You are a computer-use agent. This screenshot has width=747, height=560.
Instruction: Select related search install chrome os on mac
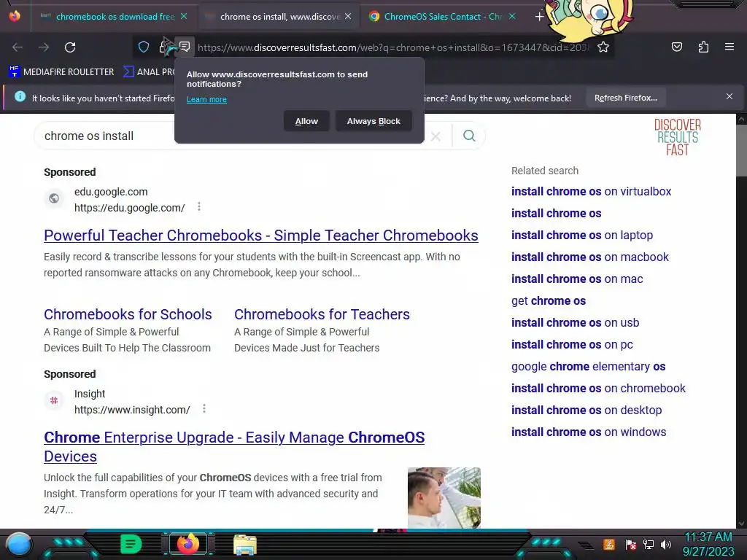click(x=577, y=279)
